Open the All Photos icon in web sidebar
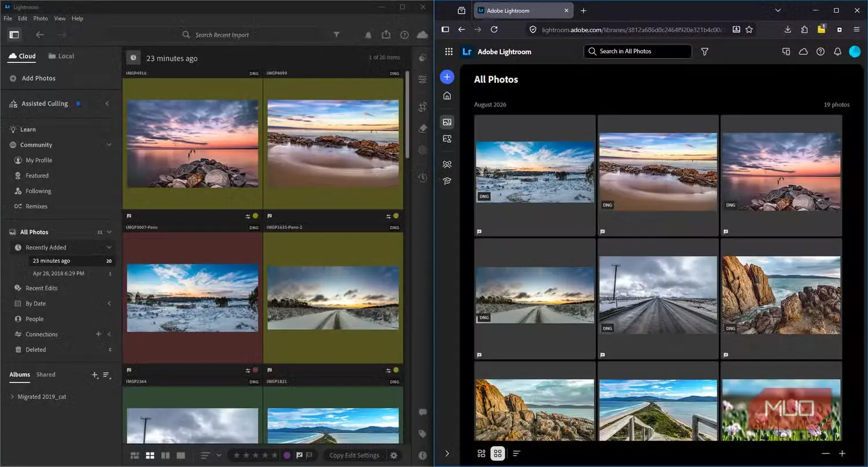Image resolution: width=868 pixels, height=467 pixels. pos(447,122)
